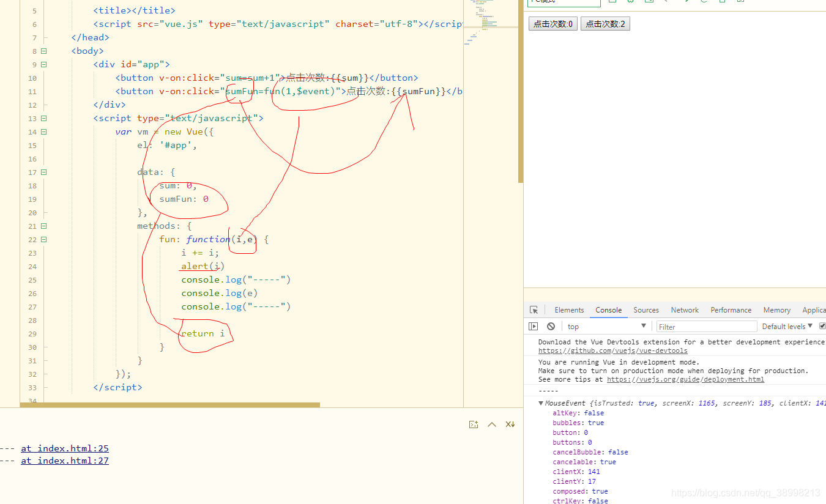Collapse the body tag fold marker on line 8
826x504 pixels.
coord(44,51)
